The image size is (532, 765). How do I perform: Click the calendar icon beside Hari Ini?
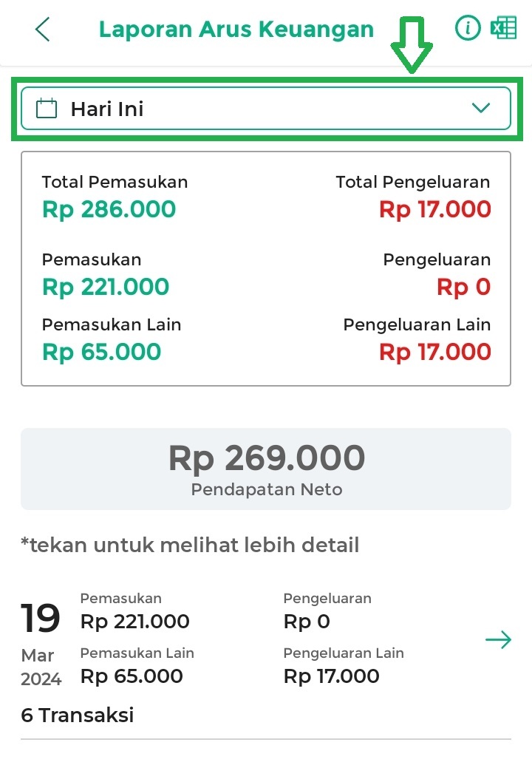coord(47,109)
